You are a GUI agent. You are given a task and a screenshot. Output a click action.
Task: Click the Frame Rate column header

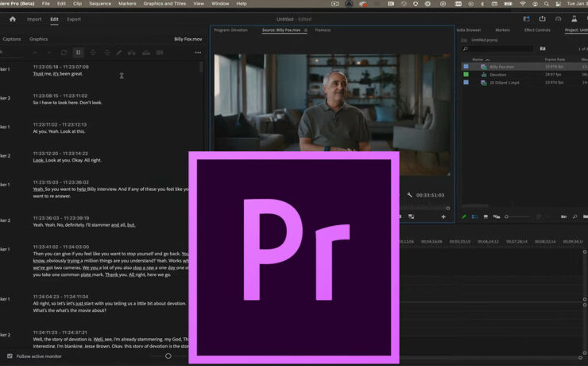point(555,60)
